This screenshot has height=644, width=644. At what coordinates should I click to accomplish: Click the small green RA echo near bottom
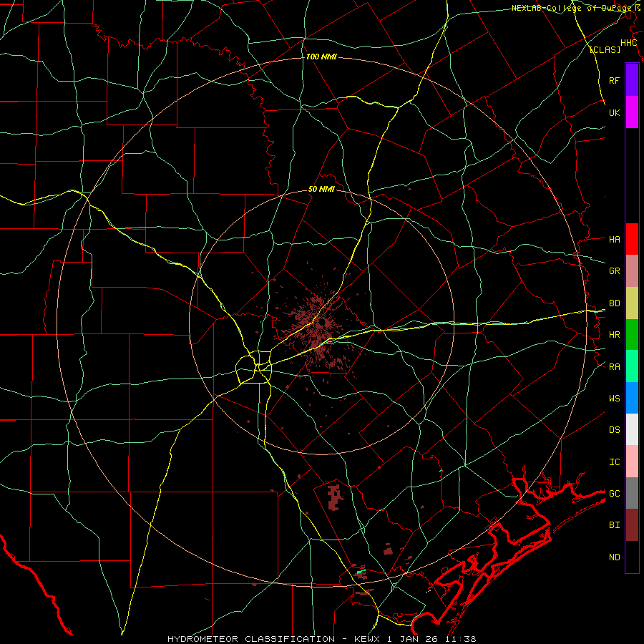tap(361, 571)
